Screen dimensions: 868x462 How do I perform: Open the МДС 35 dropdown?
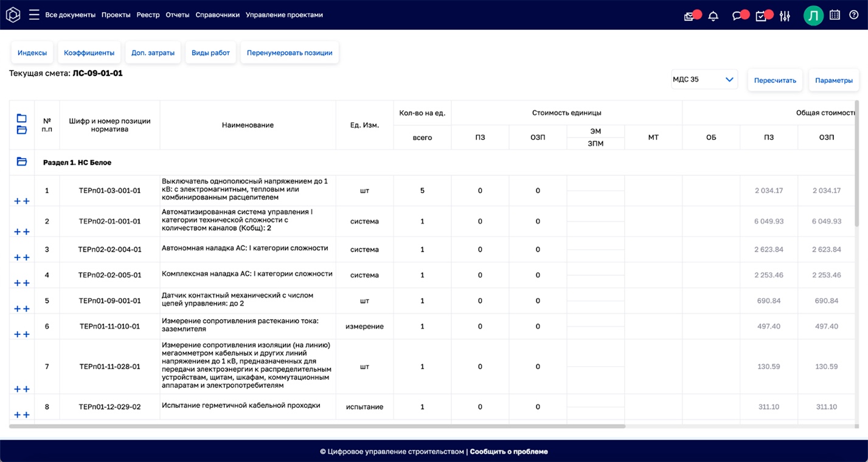[704, 80]
